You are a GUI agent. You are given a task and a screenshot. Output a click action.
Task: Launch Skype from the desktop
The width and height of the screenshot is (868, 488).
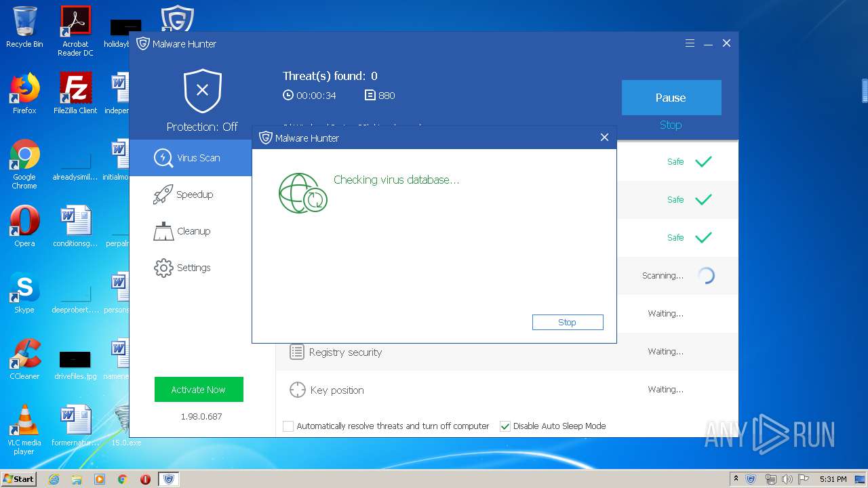[24, 293]
